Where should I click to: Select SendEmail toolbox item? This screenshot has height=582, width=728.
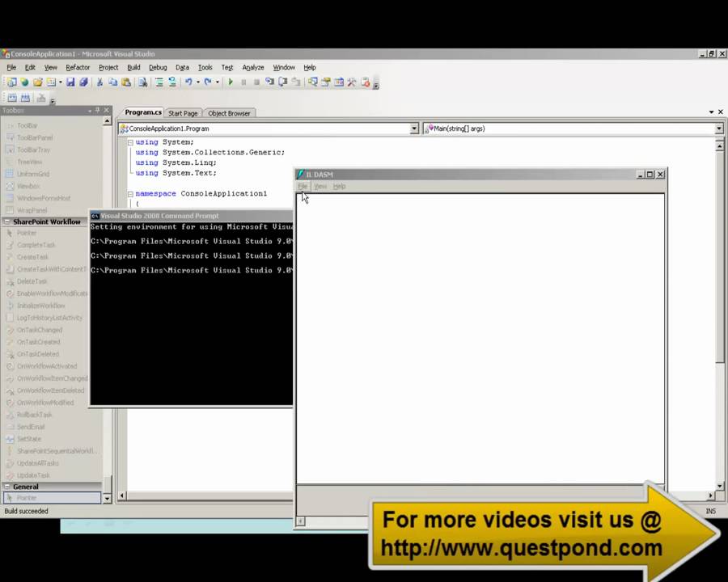(31, 427)
